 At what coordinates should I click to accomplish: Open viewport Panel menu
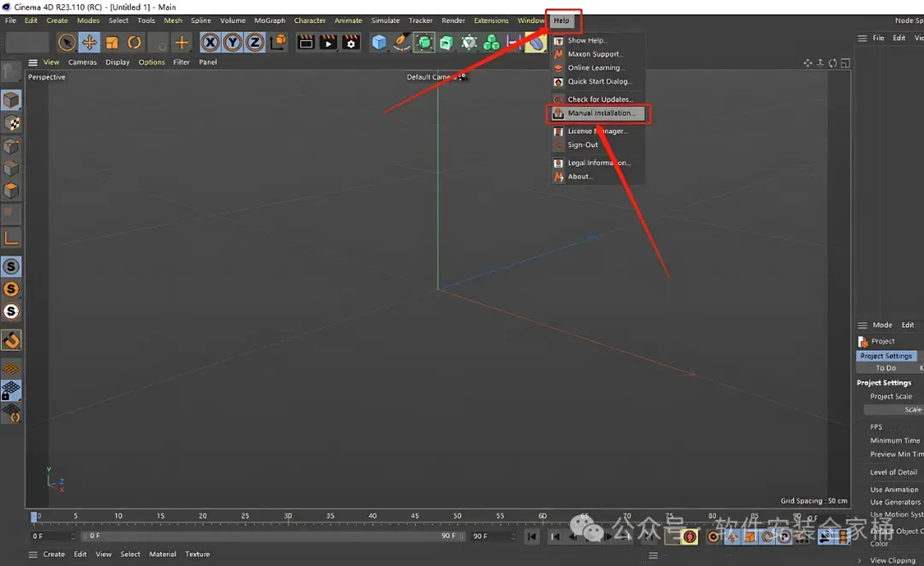point(207,62)
